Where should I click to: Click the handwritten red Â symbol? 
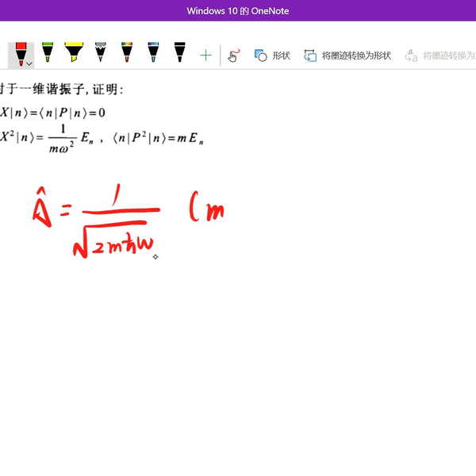[x=42, y=207]
